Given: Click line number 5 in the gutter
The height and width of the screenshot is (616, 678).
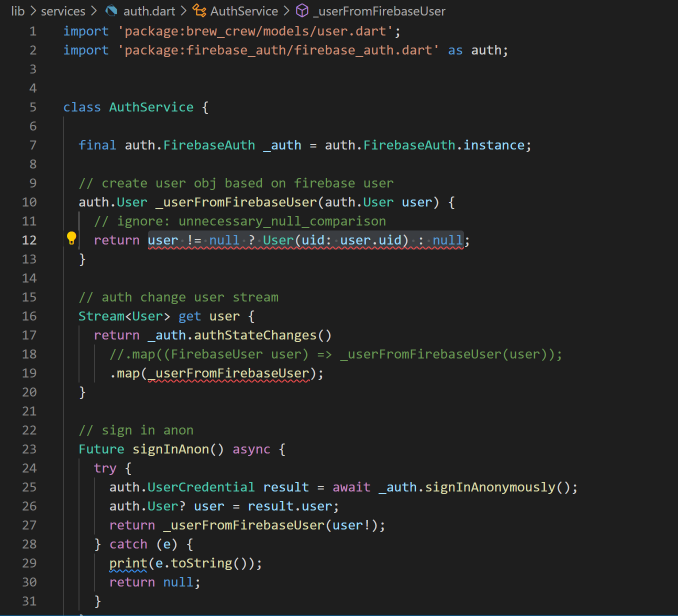Looking at the screenshot, I should pyautogui.click(x=33, y=107).
